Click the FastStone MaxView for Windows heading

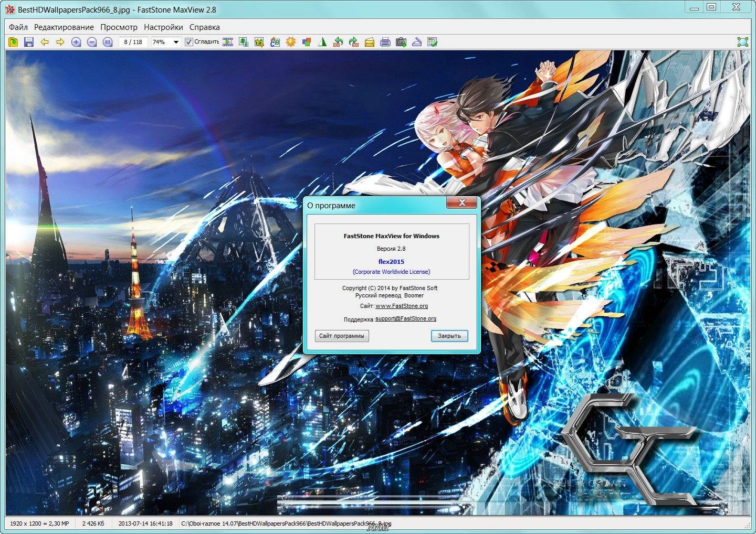[392, 236]
